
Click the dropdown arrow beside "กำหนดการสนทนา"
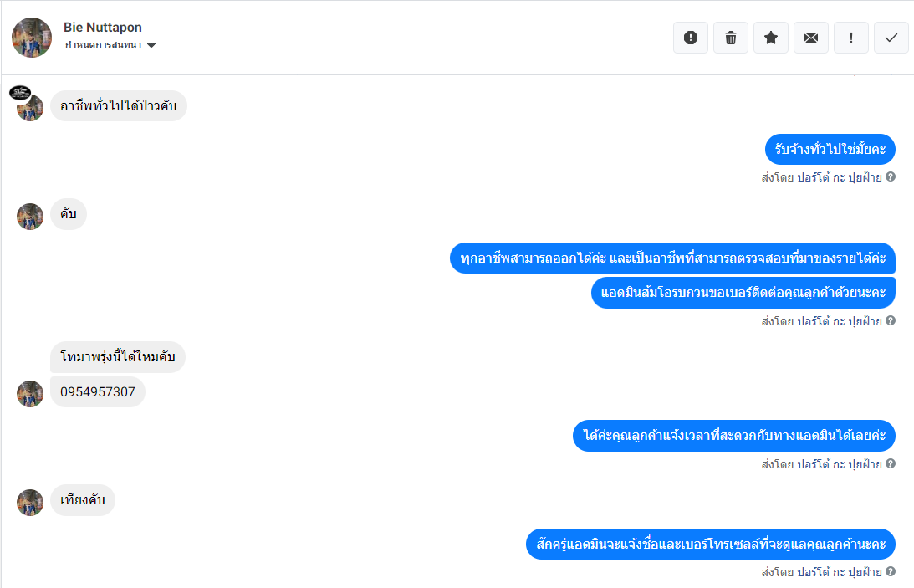pyautogui.click(x=151, y=45)
